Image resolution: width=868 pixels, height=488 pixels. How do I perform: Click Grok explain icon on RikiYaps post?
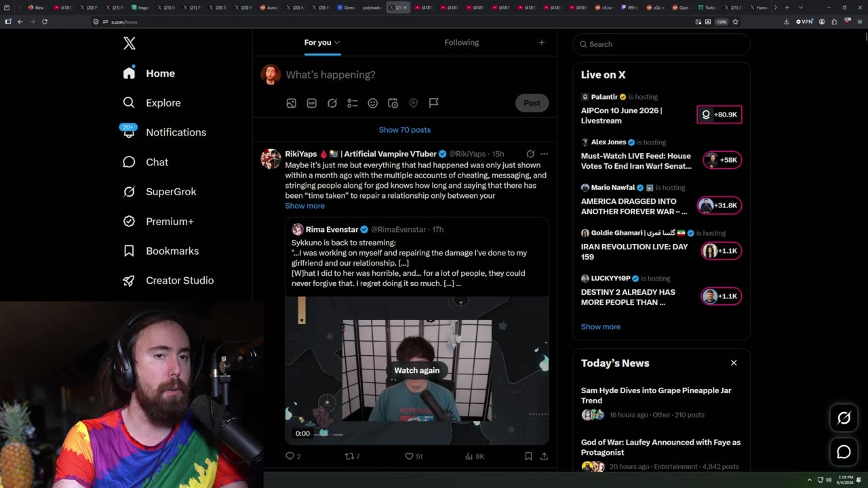pos(530,154)
